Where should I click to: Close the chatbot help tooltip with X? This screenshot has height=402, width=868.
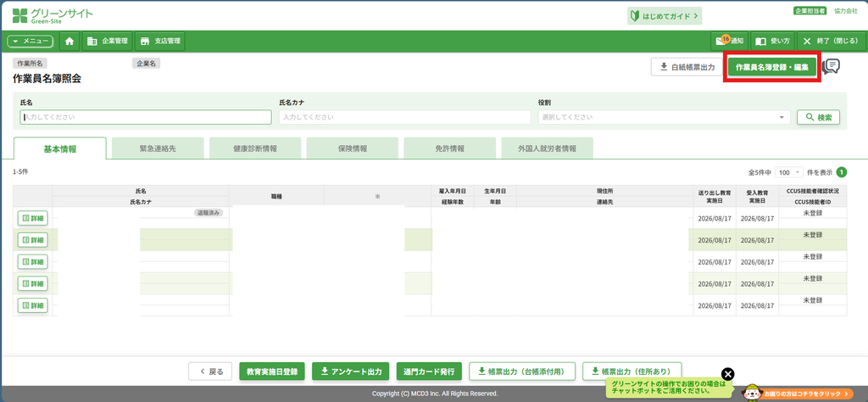pos(728,374)
